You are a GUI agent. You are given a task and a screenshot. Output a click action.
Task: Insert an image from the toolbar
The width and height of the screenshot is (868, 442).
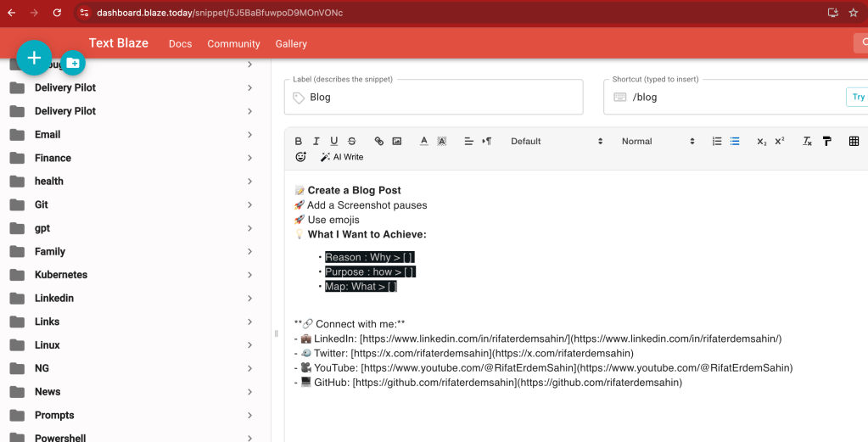tap(397, 141)
